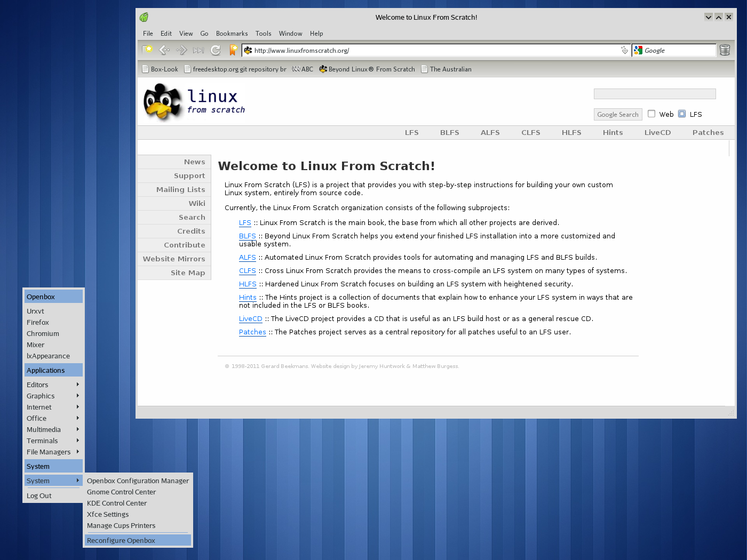This screenshot has width=747, height=560.
Task: Launch Chromium from the Openbox menu
Action: (x=53, y=334)
